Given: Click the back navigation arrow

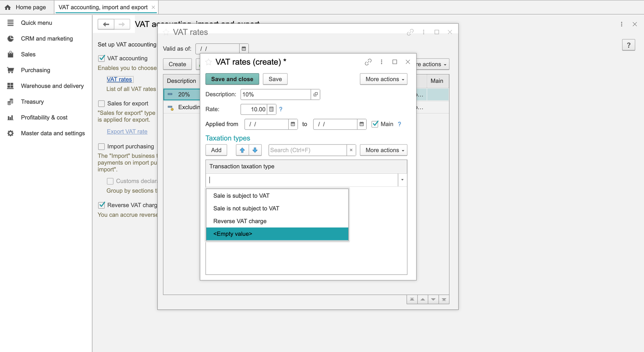Looking at the screenshot, I should coord(106,24).
